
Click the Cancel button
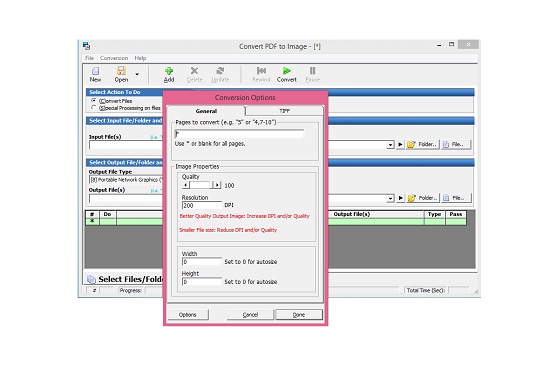(x=250, y=315)
